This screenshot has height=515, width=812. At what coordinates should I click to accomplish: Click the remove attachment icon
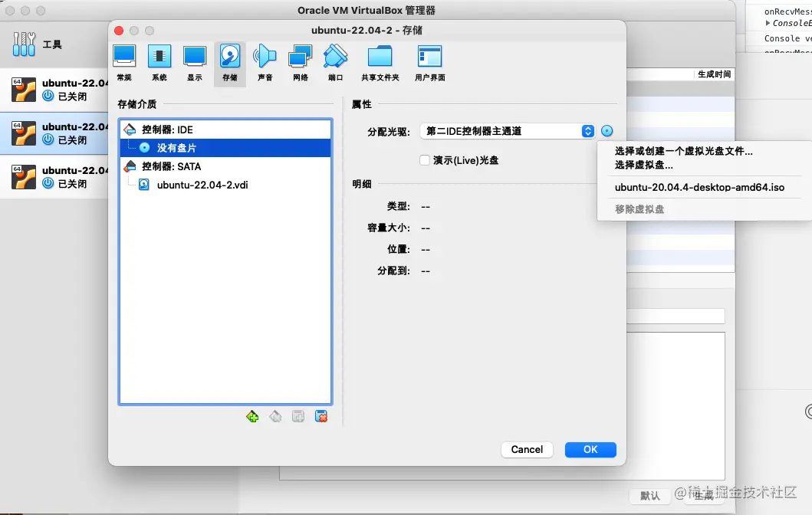pos(321,416)
